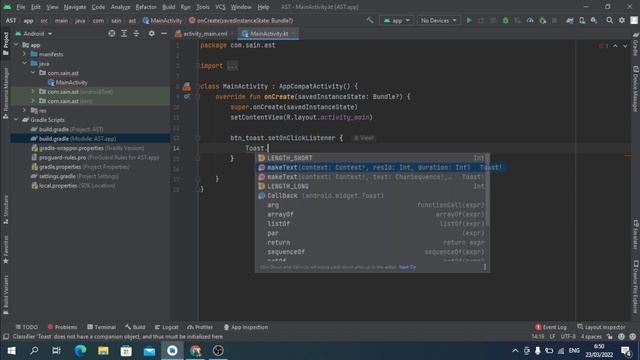
Task: Click the Make Project hammer icon
Action: point(370,20)
